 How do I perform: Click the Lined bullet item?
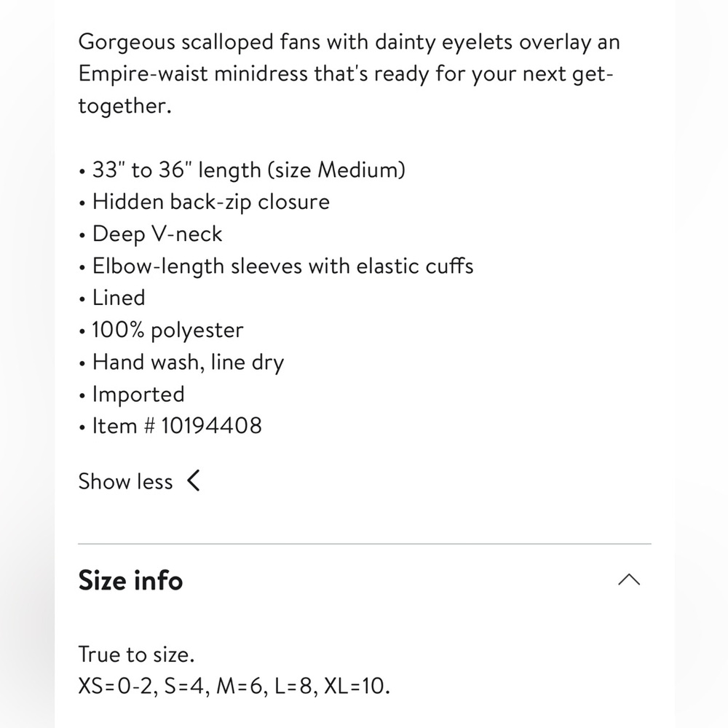119,298
